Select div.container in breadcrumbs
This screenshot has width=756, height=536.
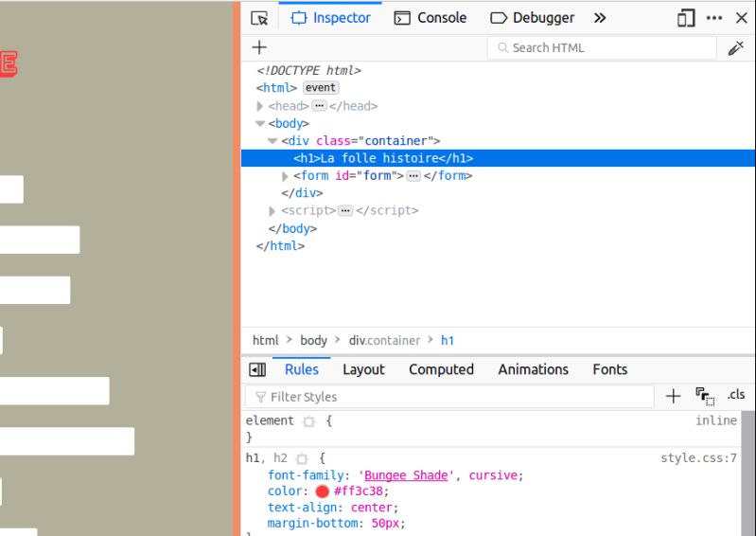pyautogui.click(x=384, y=341)
